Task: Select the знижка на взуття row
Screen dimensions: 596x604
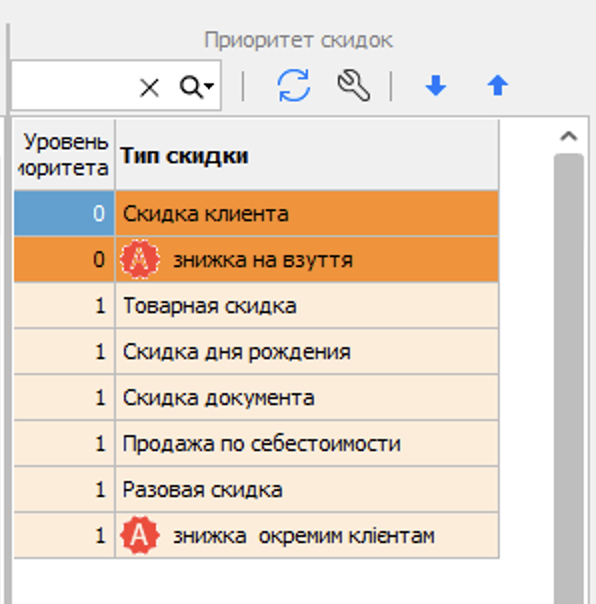Action: coord(256,260)
